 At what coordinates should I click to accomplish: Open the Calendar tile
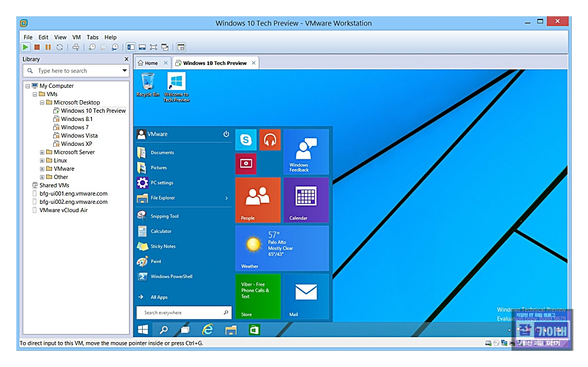[x=306, y=200]
